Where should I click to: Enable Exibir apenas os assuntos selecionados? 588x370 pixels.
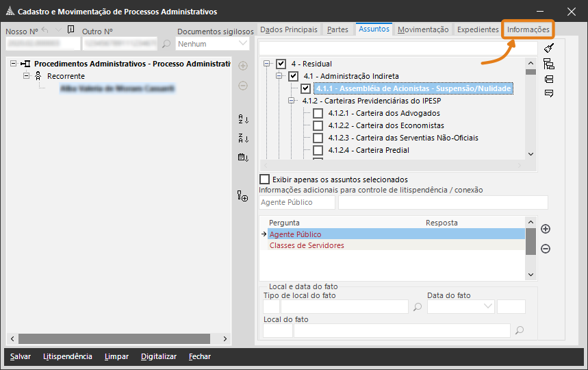265,180
